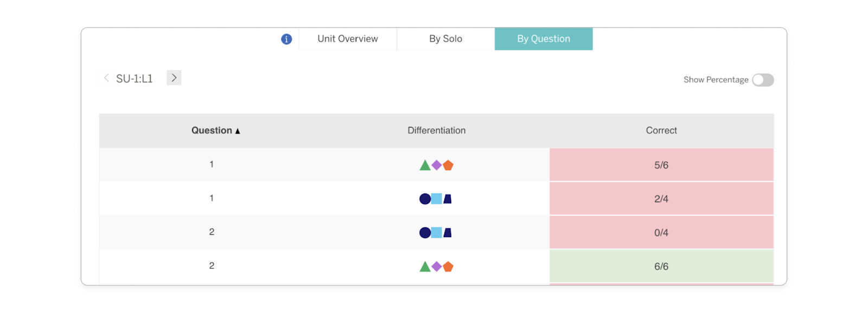
Task: Click the SU-1:L1 lesson label
Action: tap(135, 79)
